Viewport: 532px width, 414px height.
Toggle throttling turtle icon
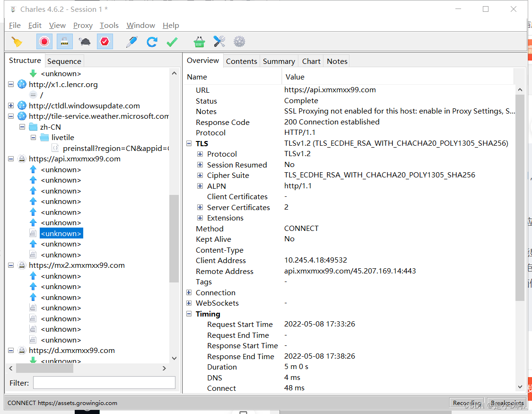85,42
